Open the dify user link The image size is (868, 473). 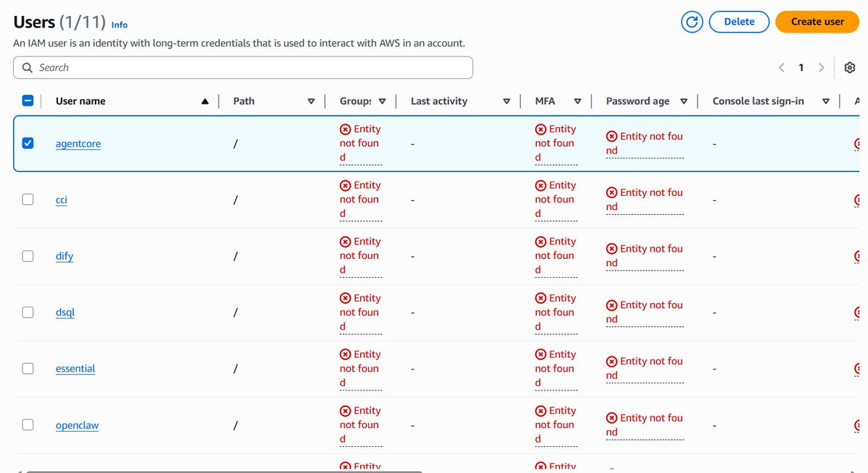pos(64,256)
